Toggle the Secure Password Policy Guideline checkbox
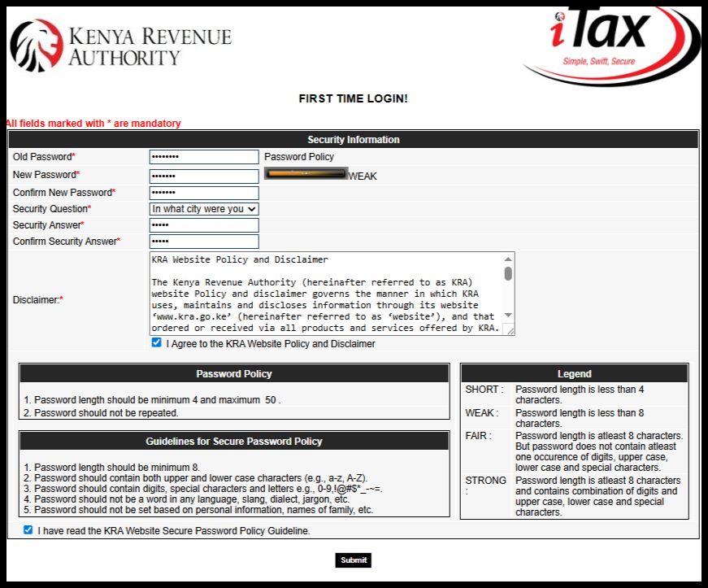This screenshot has width=708, height=588. pos(28,530)
